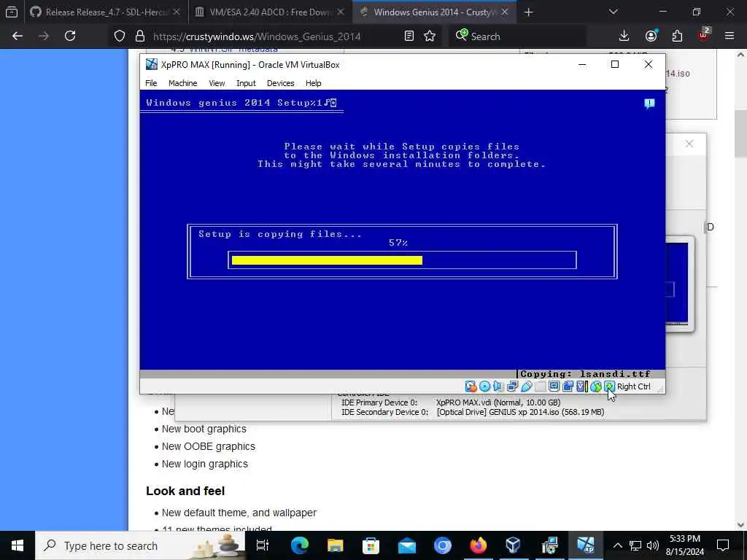This screenshot has width=747, height=560.
Task: Open the audio indicator in VM status bar
Action: click(x=498, y=386)
